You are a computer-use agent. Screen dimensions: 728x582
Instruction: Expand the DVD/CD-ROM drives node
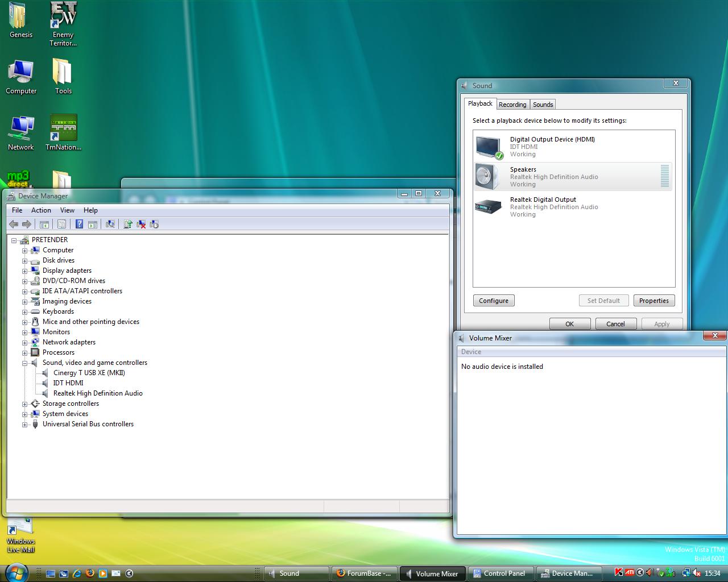[x=24, y=281]
